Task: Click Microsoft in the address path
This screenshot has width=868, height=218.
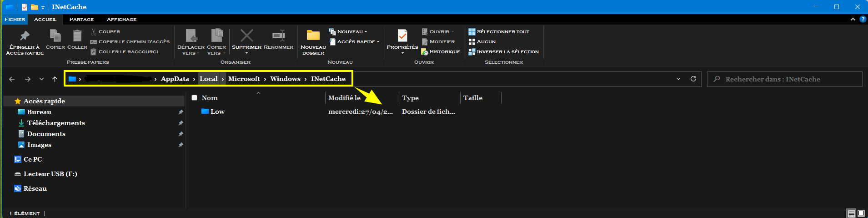Action: 244,79
